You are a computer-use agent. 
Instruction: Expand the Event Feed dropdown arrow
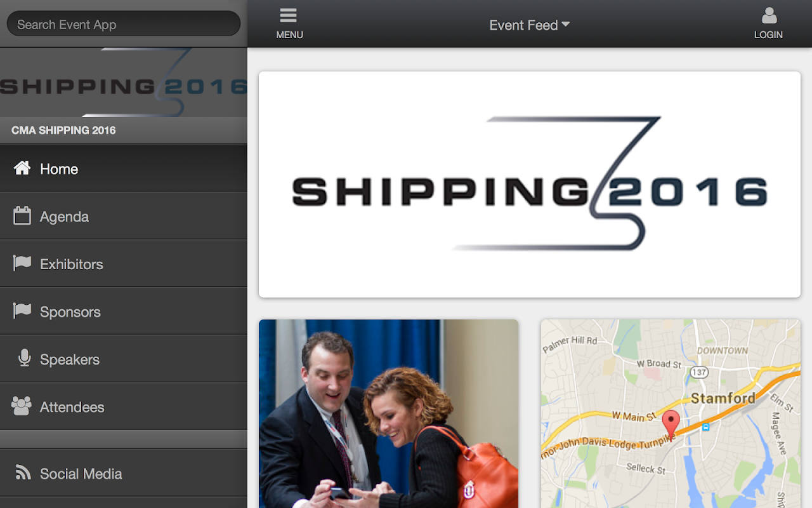566,25
